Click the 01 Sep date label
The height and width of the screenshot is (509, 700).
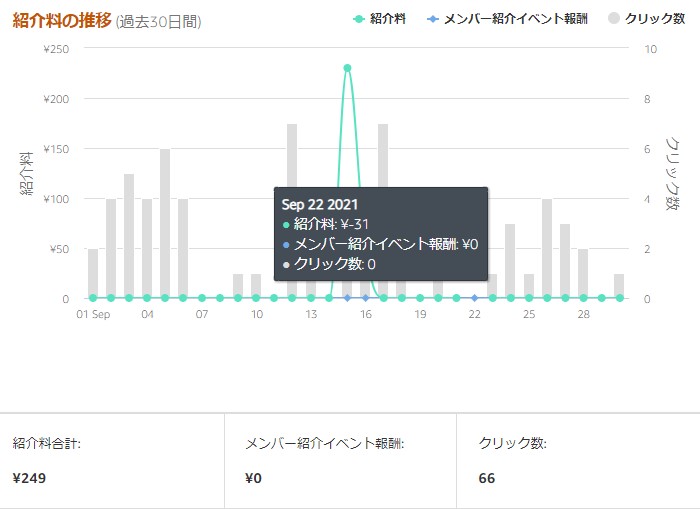(x=93, y=314)
